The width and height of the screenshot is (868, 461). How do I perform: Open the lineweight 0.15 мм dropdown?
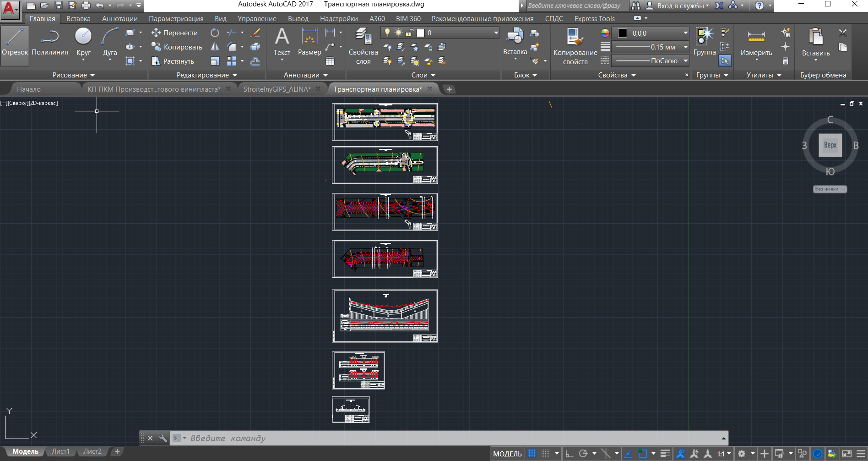(685, 47)
